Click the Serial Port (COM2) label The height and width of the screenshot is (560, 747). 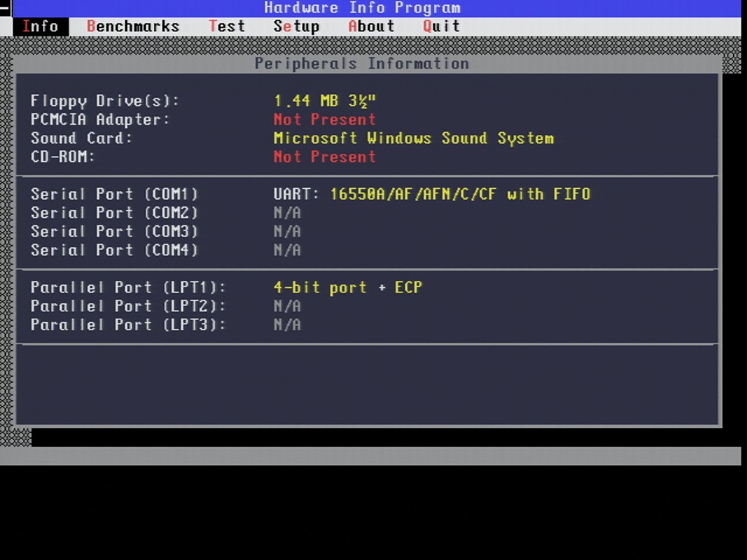(115, 213)
